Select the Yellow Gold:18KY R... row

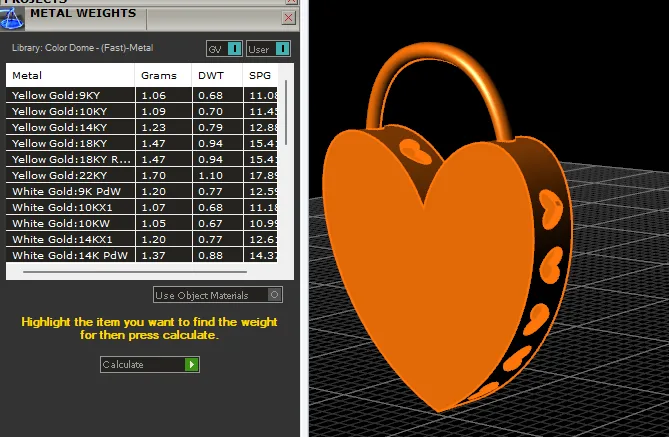click(x=142, y=159)
